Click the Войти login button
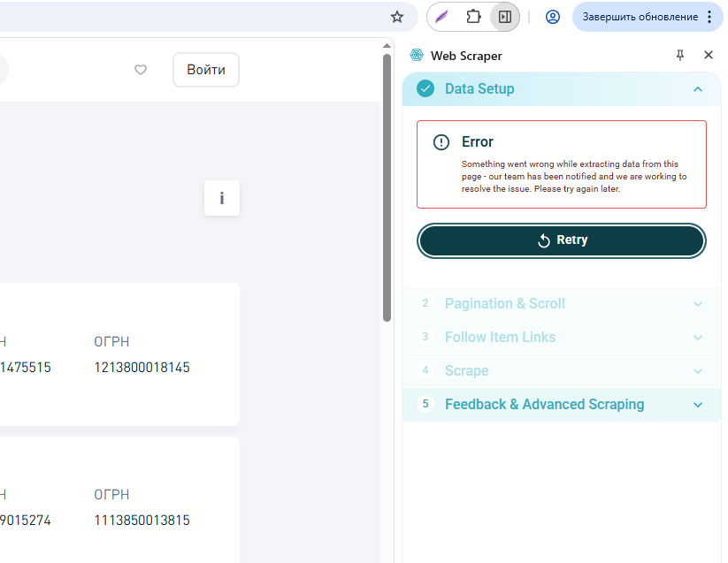The width and height of the screenshot is (728, 563). click(206, 70)
